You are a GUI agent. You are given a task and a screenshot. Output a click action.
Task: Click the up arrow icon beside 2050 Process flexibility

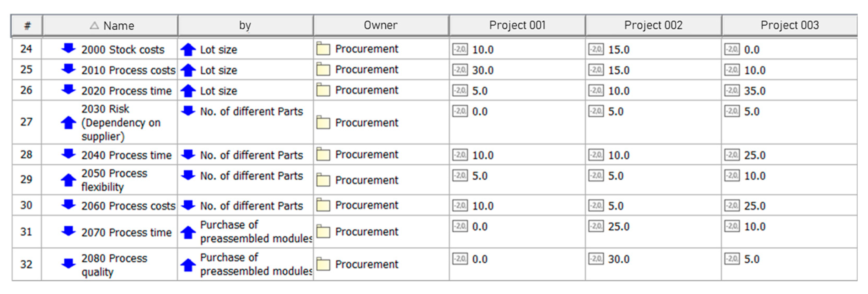pyautogui.click(x=68, y=180)
